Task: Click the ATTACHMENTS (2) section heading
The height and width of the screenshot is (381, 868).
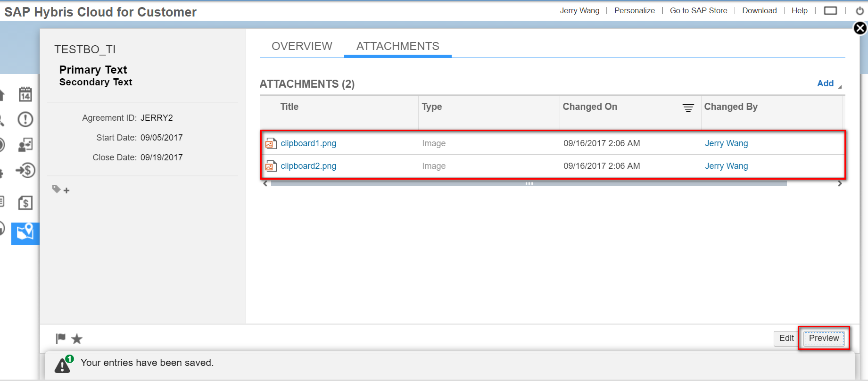Action: [307, 84]
